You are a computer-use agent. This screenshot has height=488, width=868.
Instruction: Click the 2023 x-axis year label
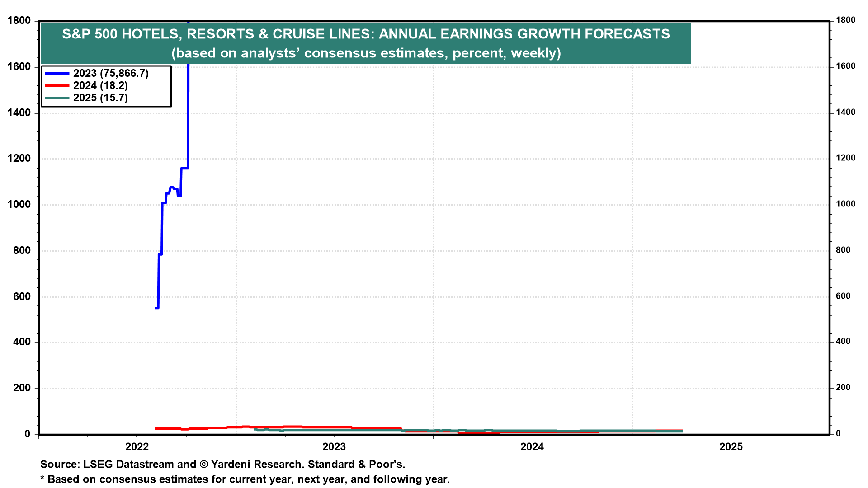334,447
